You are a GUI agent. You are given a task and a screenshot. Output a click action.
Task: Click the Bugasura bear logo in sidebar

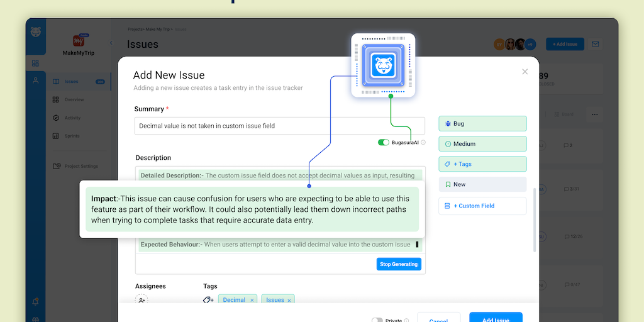pyautogui.click(x=36, y=32)
